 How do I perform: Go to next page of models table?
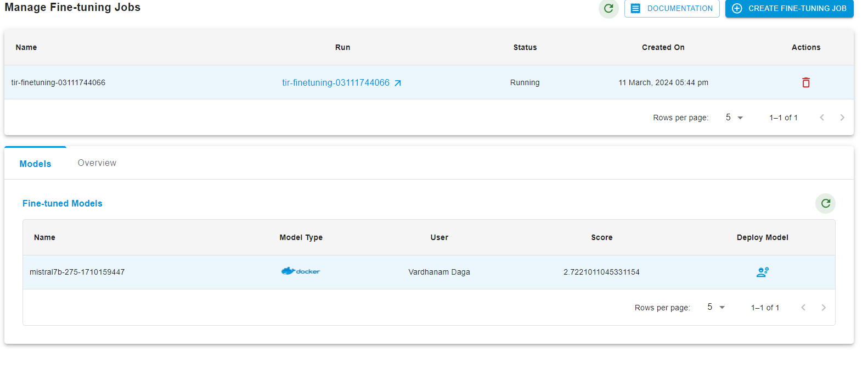(x=824, y=308)
